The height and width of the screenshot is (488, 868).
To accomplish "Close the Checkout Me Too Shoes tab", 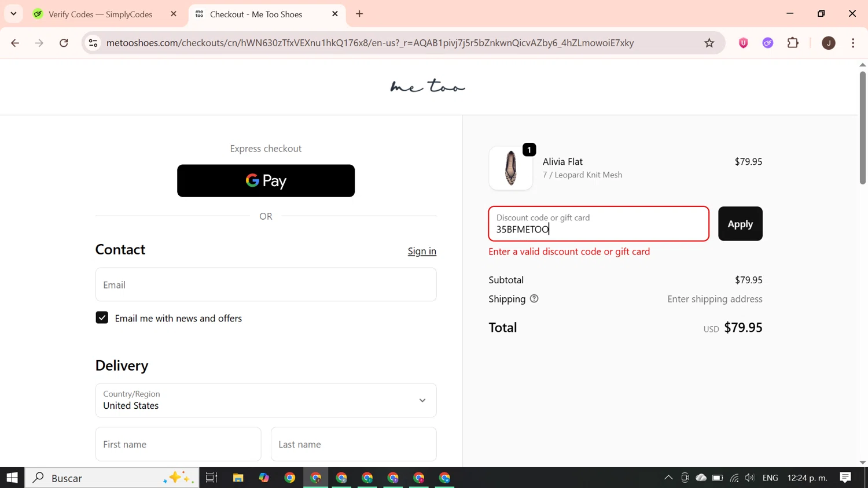I will tap(335, 14).
